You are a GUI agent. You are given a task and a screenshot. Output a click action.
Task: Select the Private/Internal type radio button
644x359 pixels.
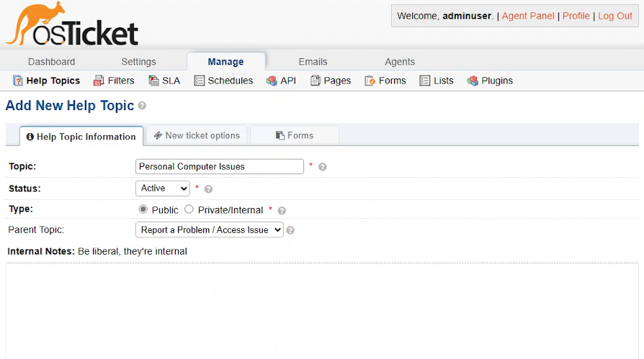click(x=189, y=209)
